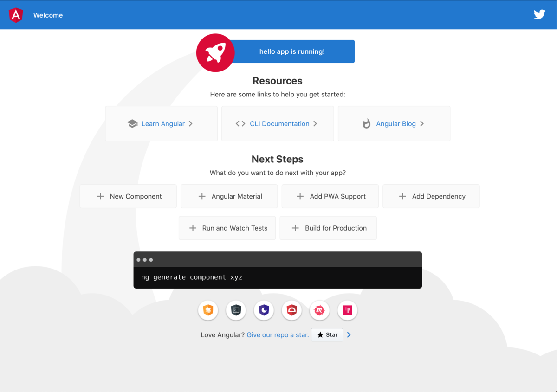Open the magenta Gitter circle icon
Screen dimensions: 557x392
click(x=348, y=310)
